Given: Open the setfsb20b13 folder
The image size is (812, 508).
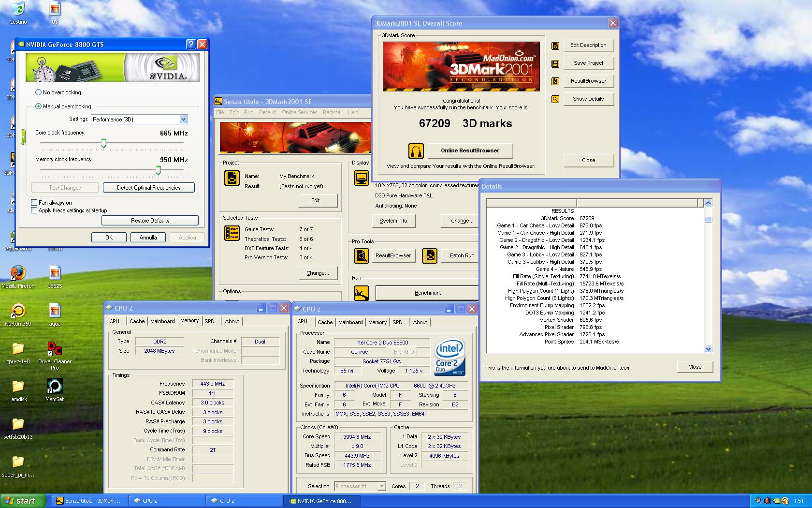Looking at the screenshot, I should pos(18,424).
